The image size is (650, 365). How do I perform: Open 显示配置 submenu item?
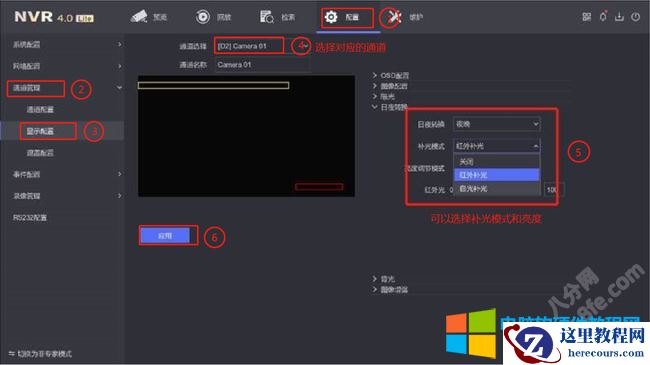(x=40, y=131)
